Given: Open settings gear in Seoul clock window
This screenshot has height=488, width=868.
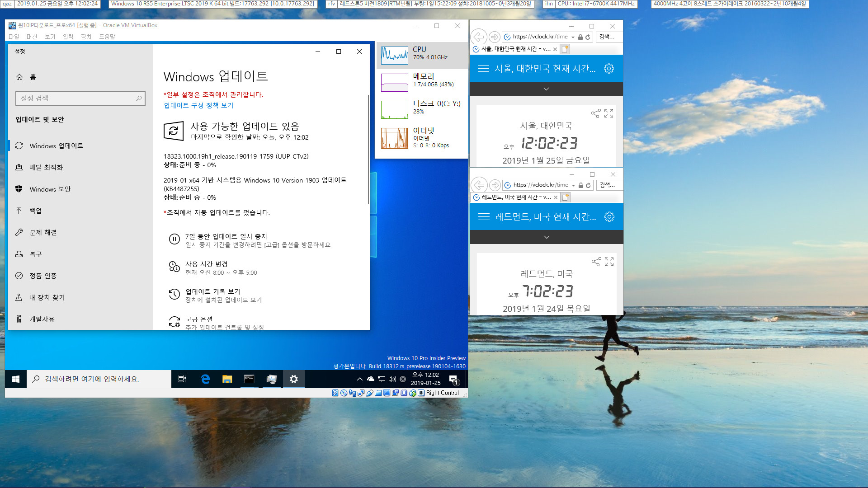Looking at the screenshot, I should pos(609,69).
